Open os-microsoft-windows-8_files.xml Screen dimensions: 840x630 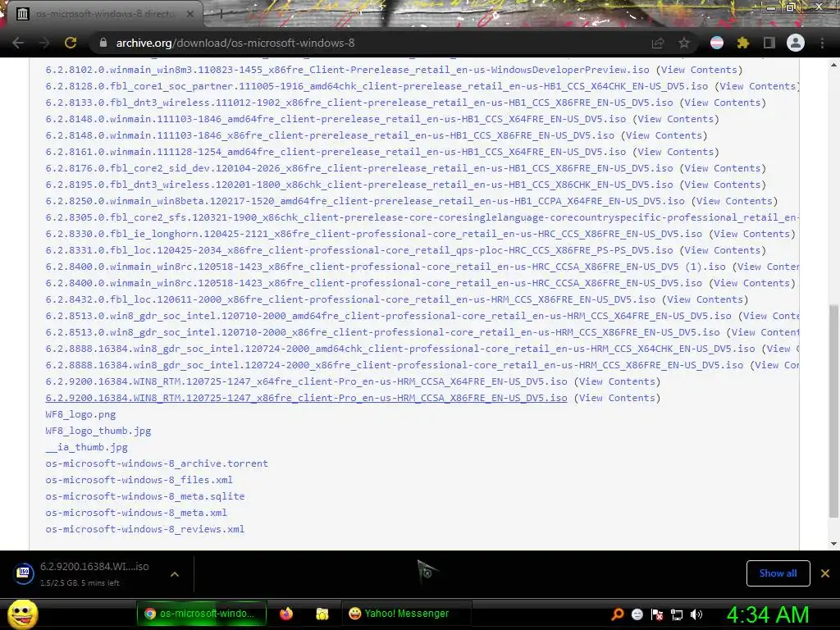(x=139, y=480)
